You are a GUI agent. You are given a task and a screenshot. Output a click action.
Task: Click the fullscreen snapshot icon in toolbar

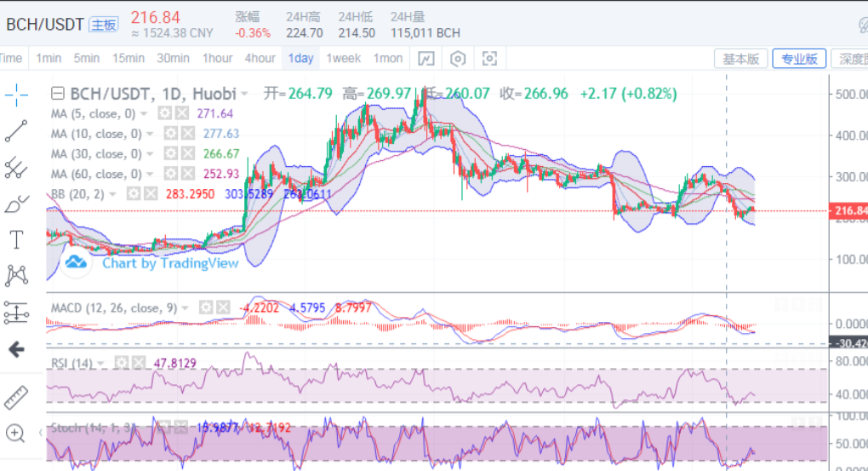[489, 59]
